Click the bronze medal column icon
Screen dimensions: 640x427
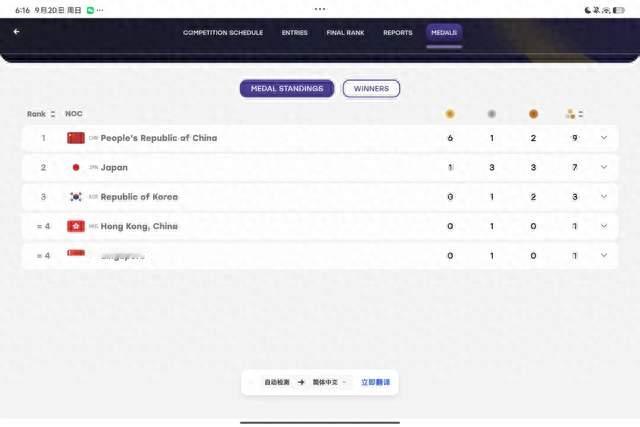coord(533,114)
